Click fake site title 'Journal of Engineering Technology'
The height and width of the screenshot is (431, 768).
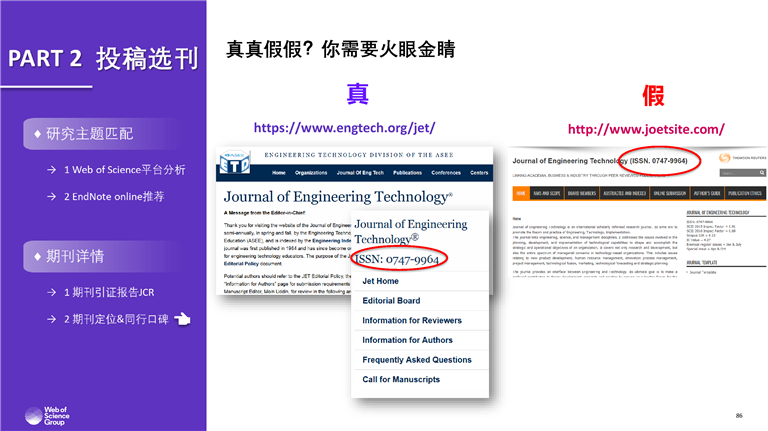[570, 161]
